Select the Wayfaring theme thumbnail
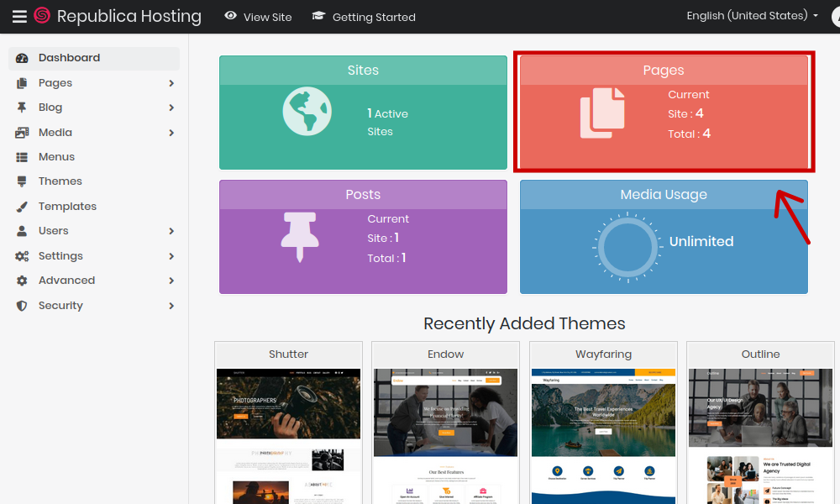Image resolution: width=840 pixels, height=504 pixels. (x=603, y=433)
